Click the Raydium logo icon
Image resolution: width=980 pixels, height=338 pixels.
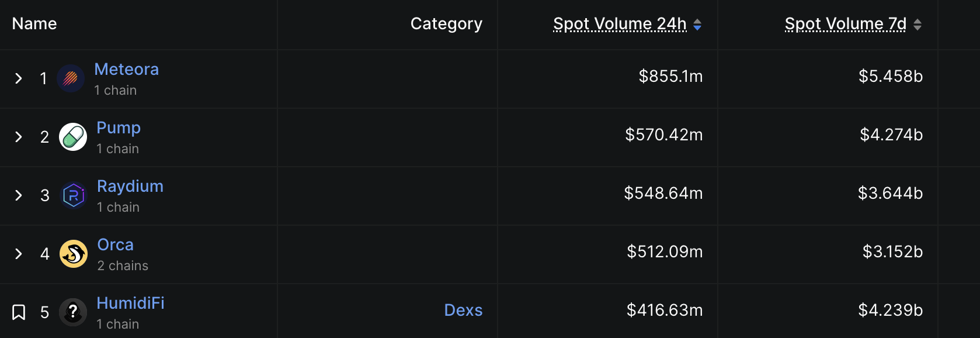coord(74,195)
